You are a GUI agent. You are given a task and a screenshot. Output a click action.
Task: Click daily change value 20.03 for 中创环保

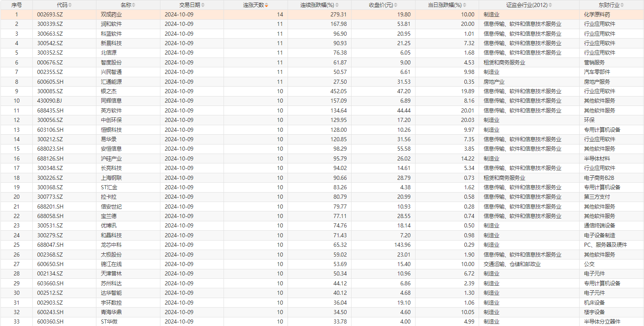point(468,120)
